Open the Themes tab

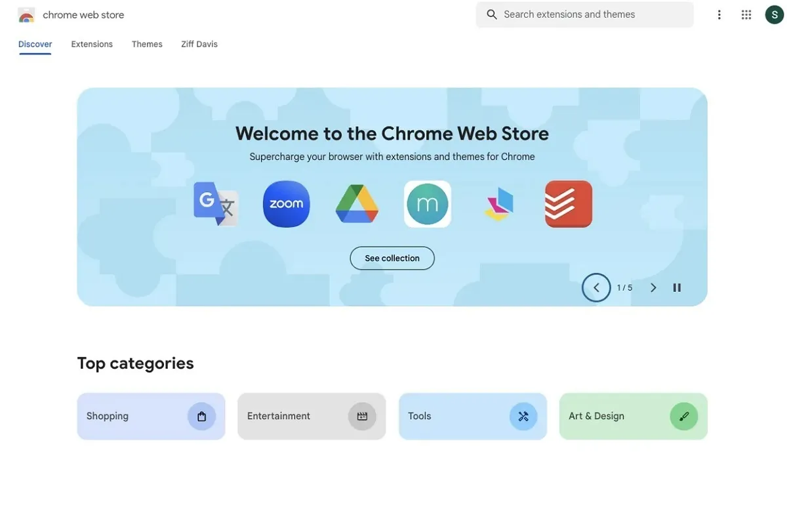tap(147, 44)
